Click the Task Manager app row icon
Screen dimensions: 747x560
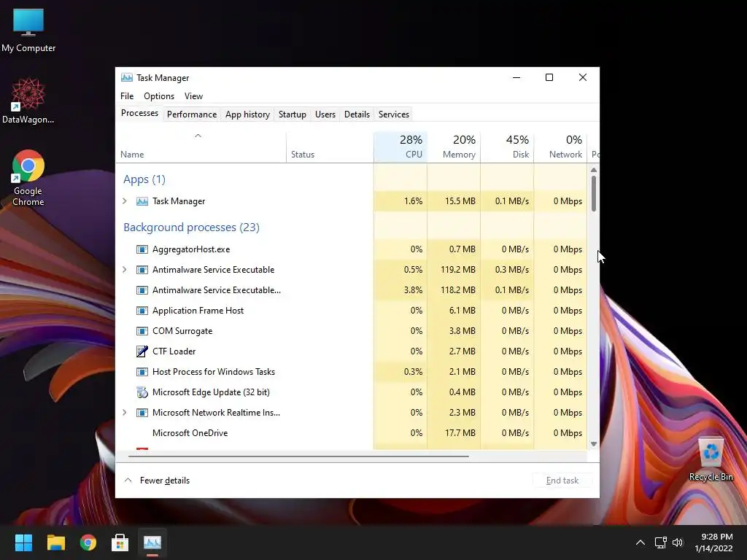142,201
